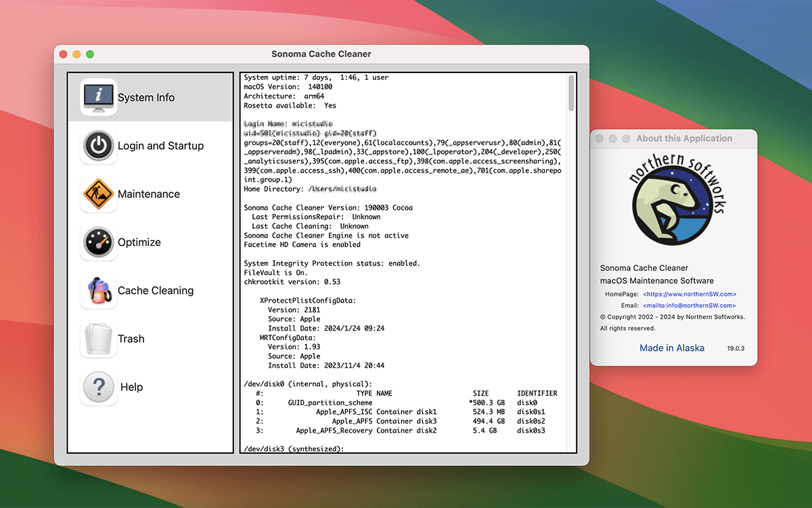Click the 'Architecture: arm64' line
Image resolution: width=812 pixels, height=508 pixels.
(286, 96)
